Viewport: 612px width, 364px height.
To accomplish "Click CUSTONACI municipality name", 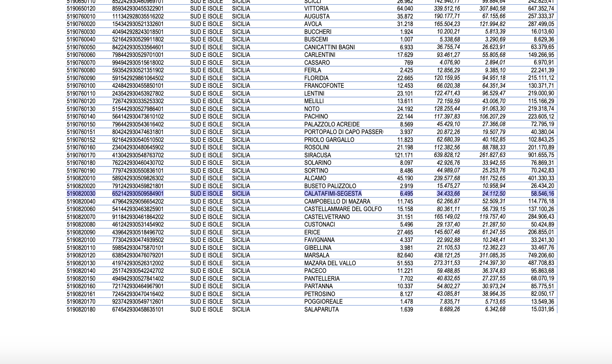I will [x=319, y=225].
